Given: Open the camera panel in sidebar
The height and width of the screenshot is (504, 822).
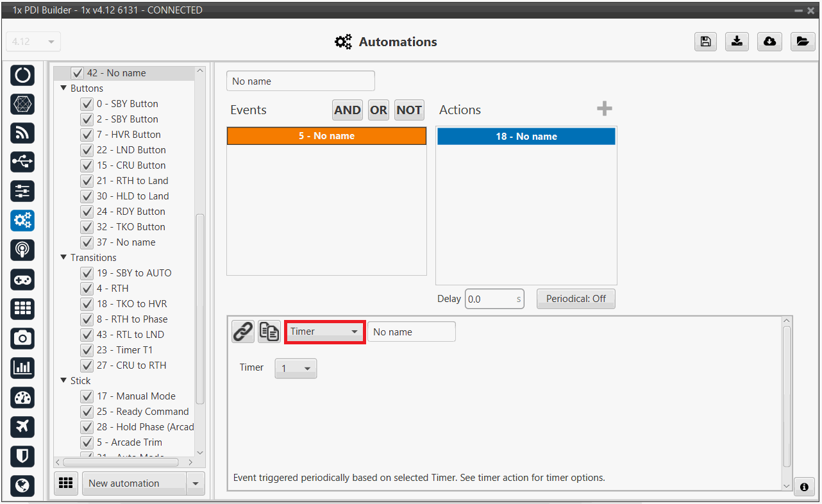Looking at the screenshot, I should [x=22, y=338].
